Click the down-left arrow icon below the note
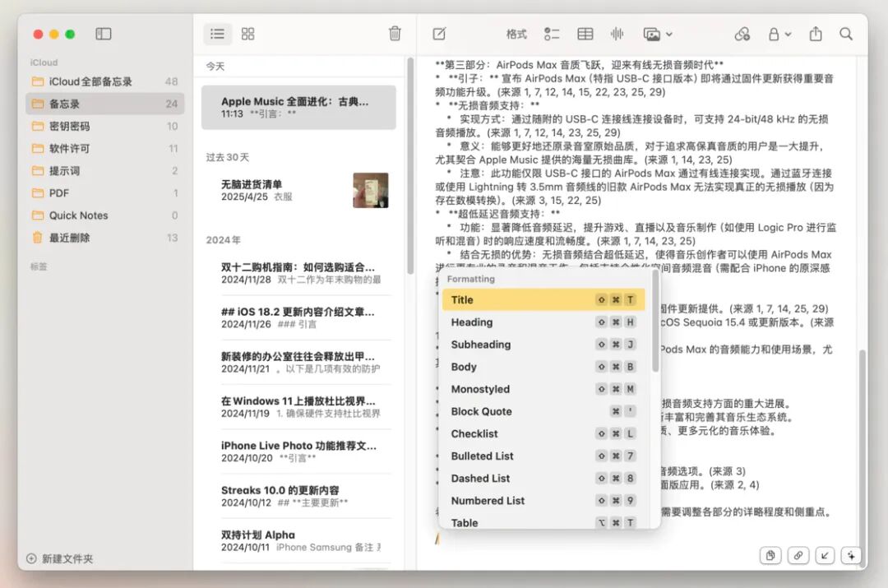The width and height of the screenshot is (888, 588). click(x=825, y=556)
